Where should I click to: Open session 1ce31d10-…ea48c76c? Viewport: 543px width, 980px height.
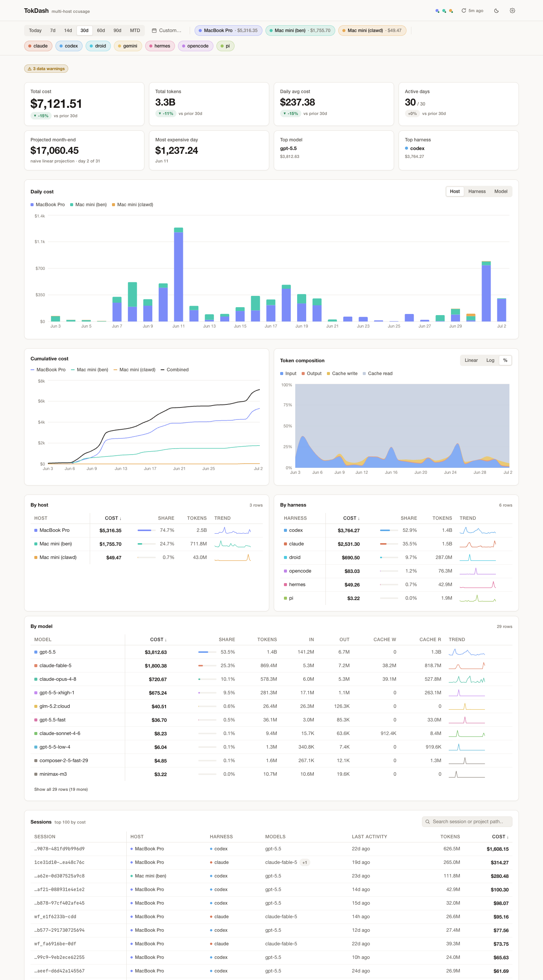pyautogui.click(x=271, y=862)
